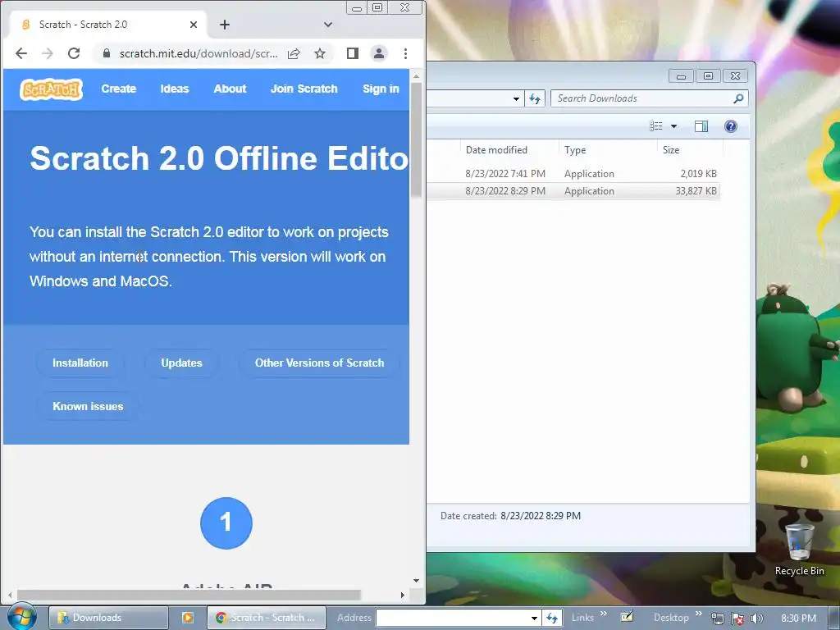Image resolution: width=840 pixels, height=630 pixels.
Task: Go back in Chrome browser
Action: click(x=21, y=53)
